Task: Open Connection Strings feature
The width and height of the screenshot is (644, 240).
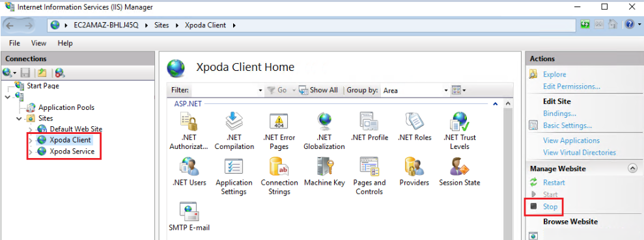Action: [279, 176]
